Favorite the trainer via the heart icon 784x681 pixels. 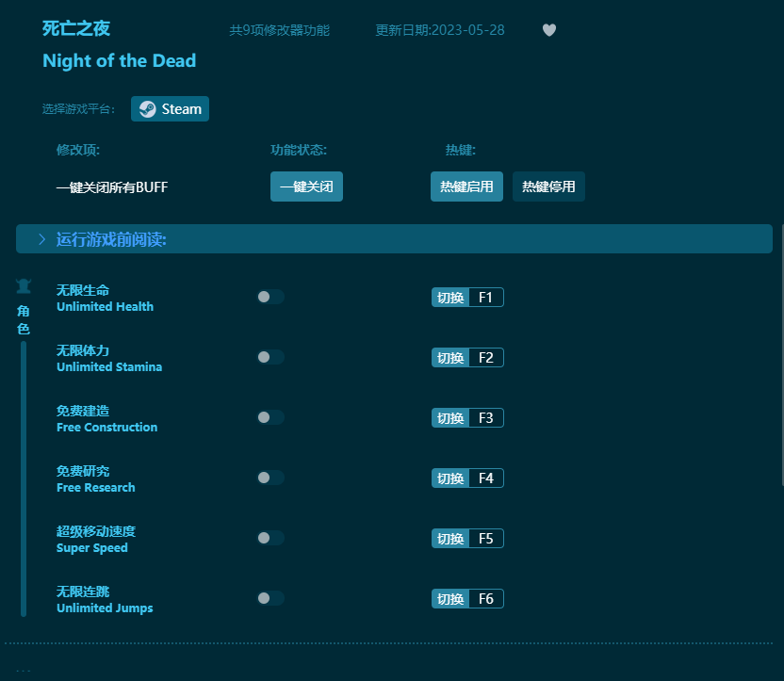click(x=549, y=30)
